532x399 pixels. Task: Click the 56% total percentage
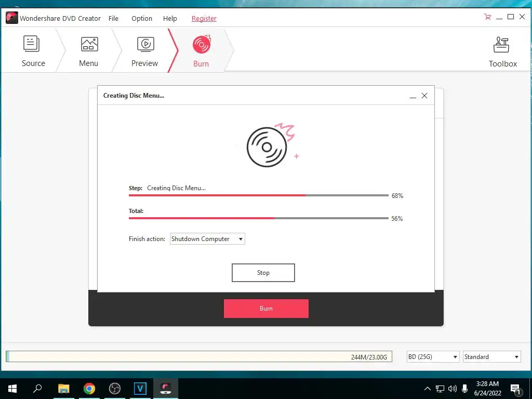tap(397, 219)
